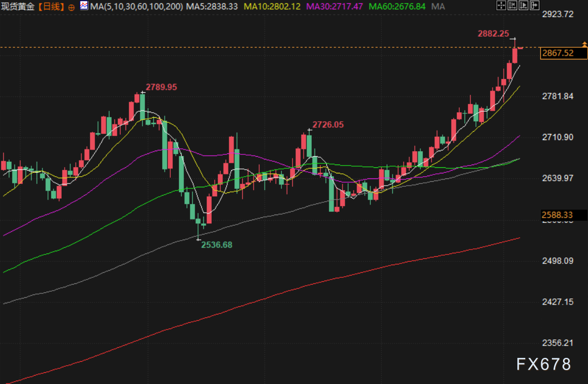Viewport: 588px width, 384px height.
Task: Click the orange up-arrow marker on price axis
Action: (x=584, y=43)
